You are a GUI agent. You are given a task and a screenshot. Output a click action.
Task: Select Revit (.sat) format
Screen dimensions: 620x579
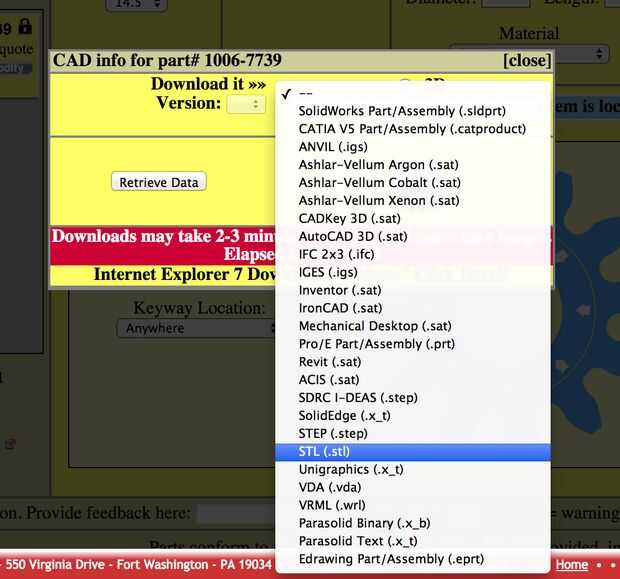tap(412, 362)
